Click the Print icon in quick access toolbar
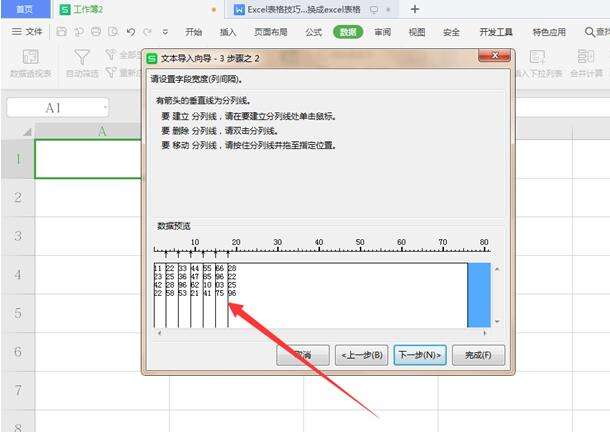 point(96,32)
